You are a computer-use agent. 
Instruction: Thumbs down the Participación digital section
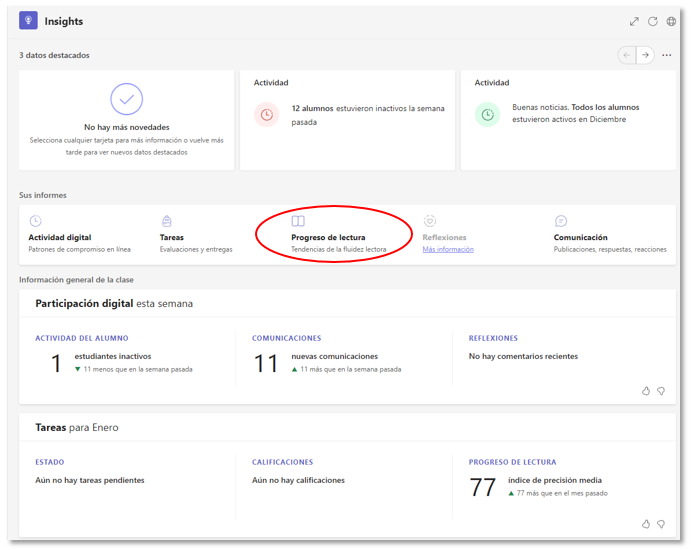(661, 391)
